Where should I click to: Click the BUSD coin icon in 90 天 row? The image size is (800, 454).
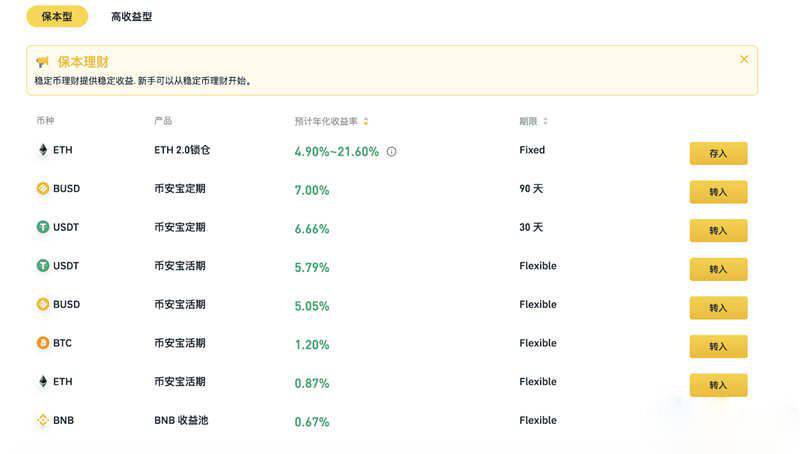(x=42, y=189)
